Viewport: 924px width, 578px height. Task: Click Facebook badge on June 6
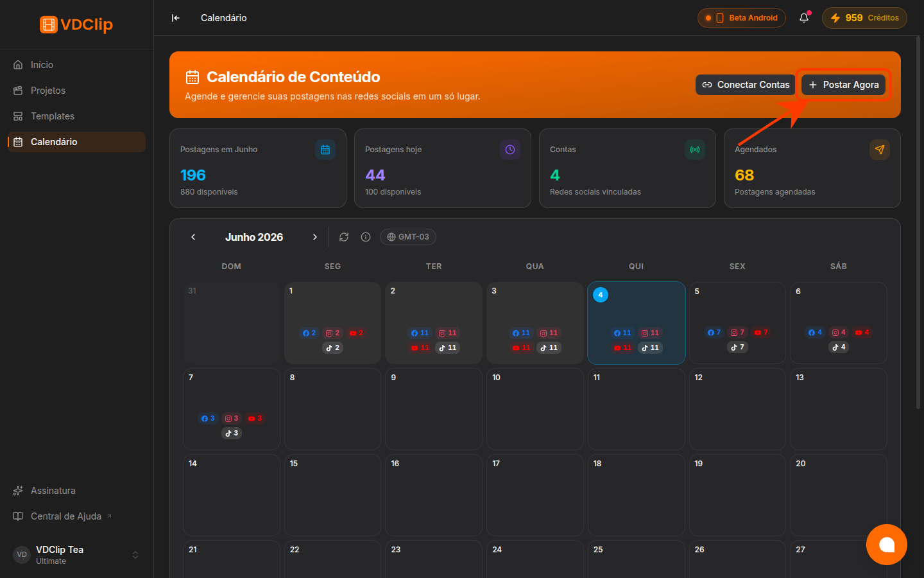(x=815, y=333)
